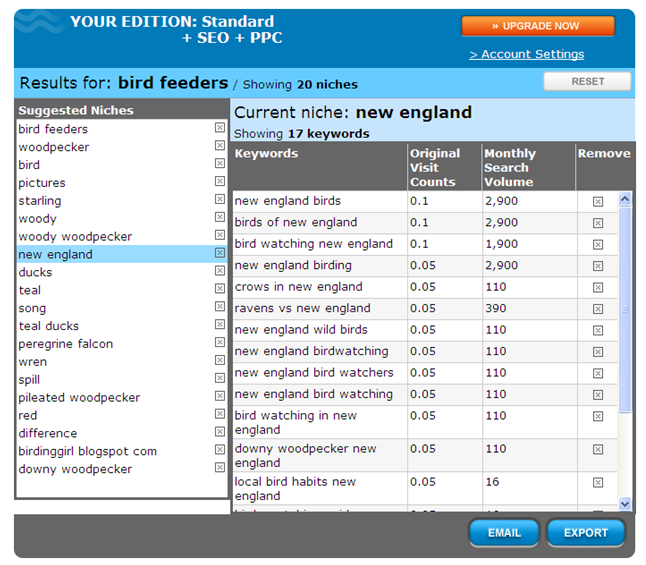646x565 pixels.
Task: Remove the pileated woodpecker niche
Action: 220,396
